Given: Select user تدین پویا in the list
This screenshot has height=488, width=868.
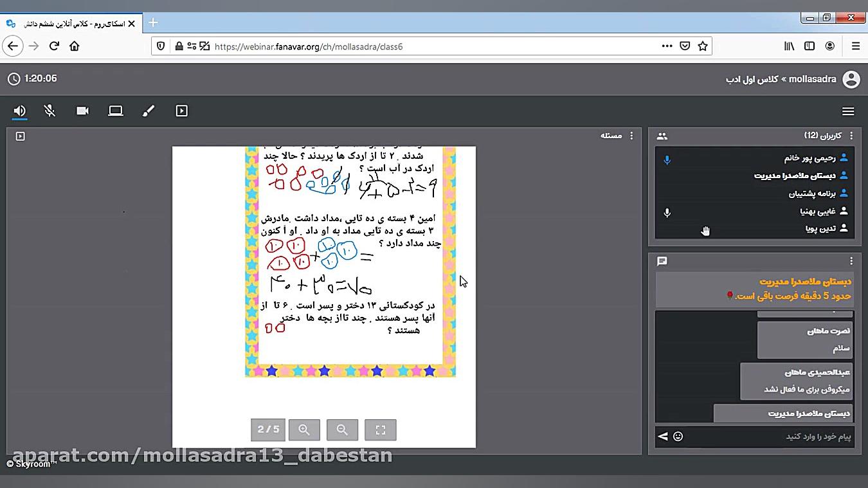Looking at the screenshot, I should 755,228.
